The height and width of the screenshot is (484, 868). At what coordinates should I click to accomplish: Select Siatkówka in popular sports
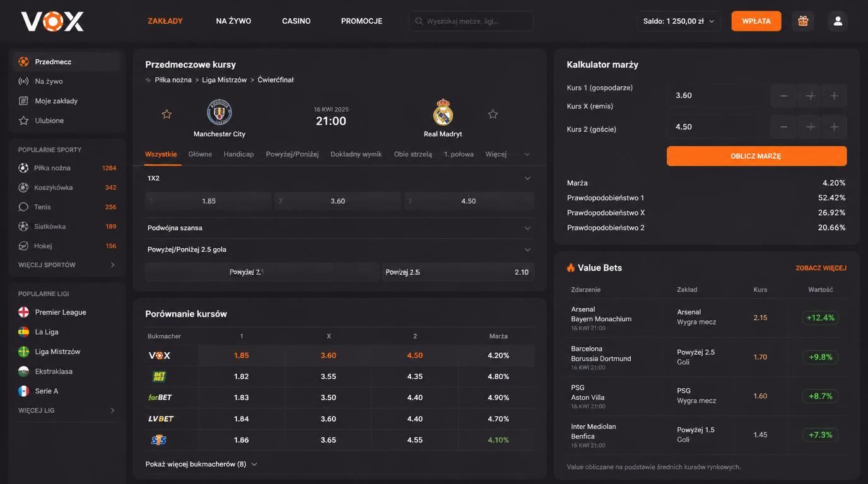pyautogui.click(x=67, y=226)
